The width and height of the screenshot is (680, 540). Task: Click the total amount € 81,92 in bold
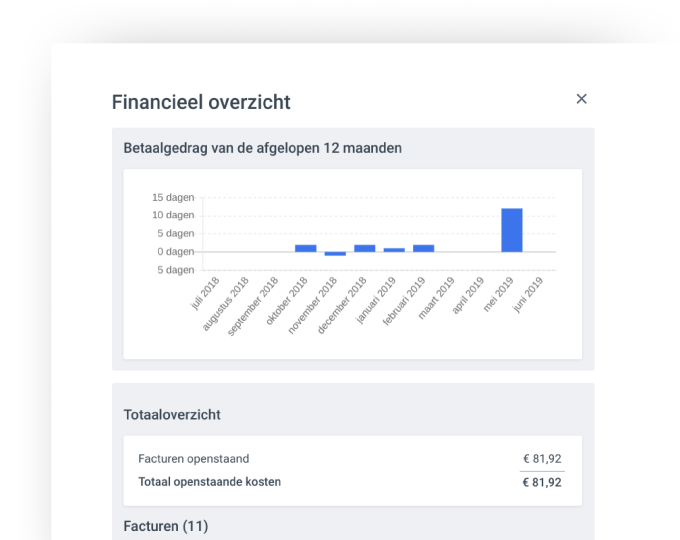[x=542, y=482]
